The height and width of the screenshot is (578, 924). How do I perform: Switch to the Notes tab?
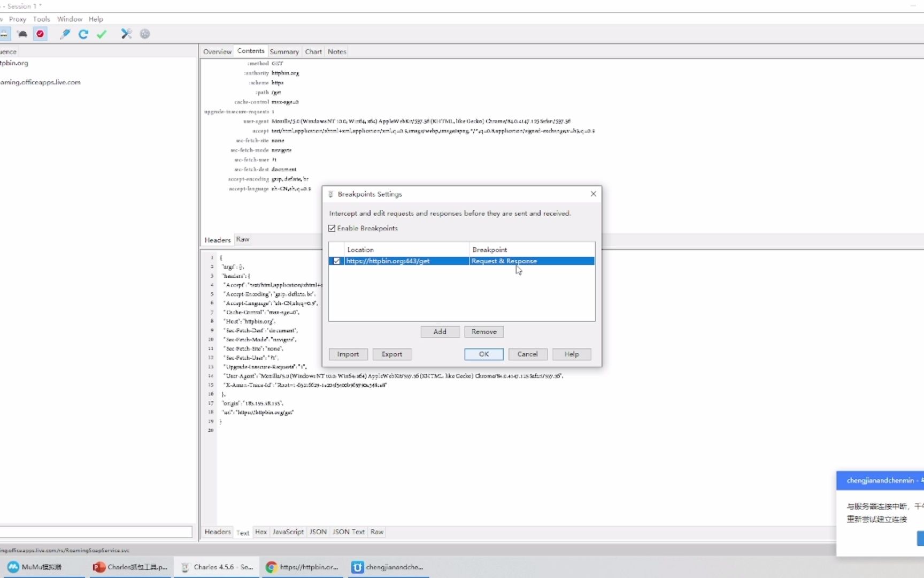337,51
